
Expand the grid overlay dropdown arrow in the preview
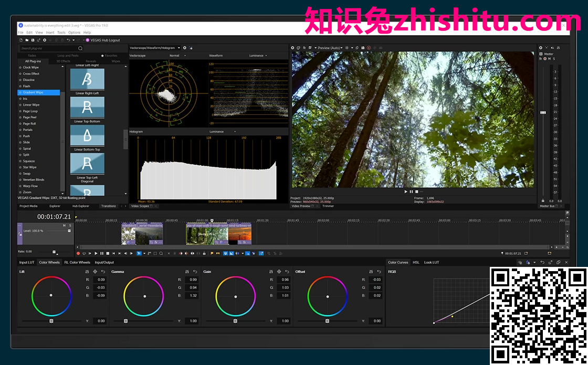pos(352,48)
